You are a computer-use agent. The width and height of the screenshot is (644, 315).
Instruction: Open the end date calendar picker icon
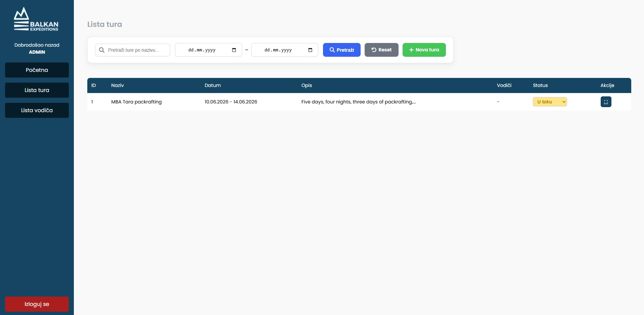(x=310, y=50)
